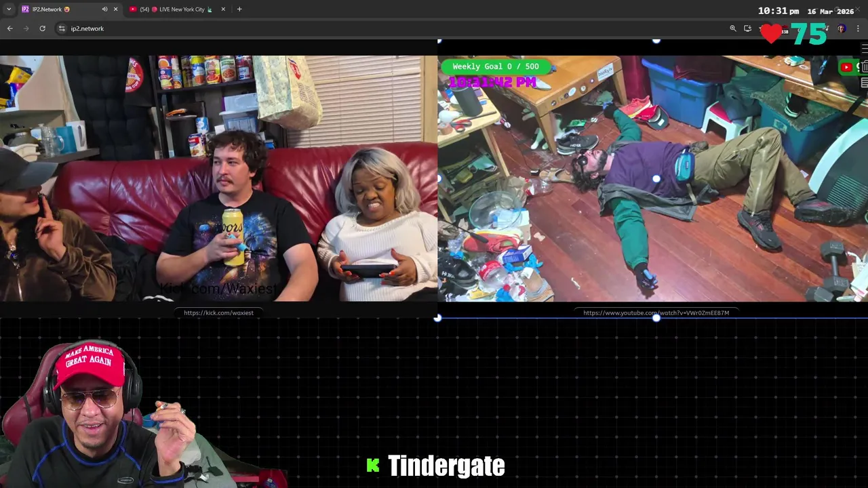This screenshot has width=868, height=488.
Task: Open the tab search dropdown arrow
Action: pos(9,9)
